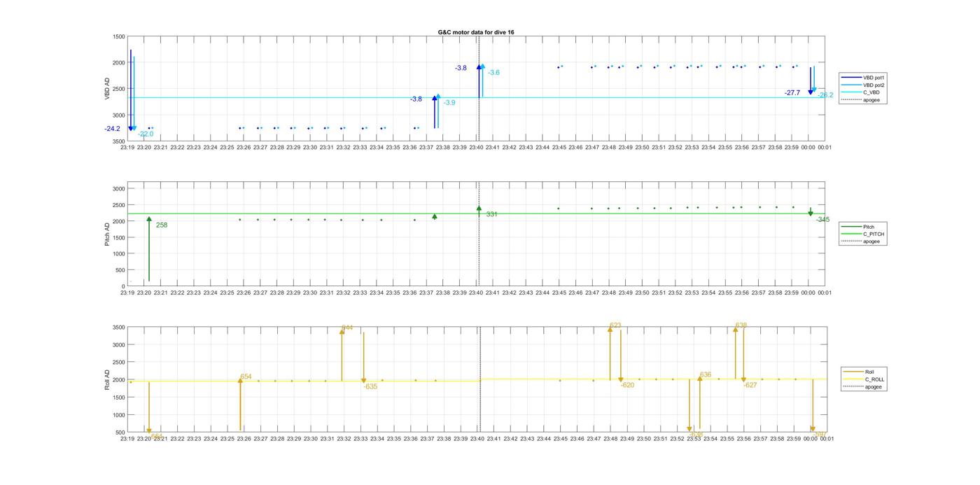Click the "-627" roll annotation
980x485 pixels.
click(750, 385)
